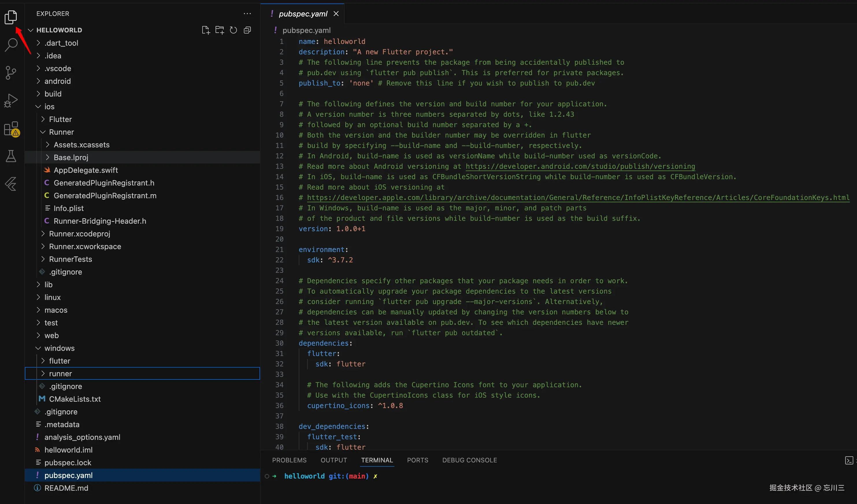Expand the windows runner folder

60,373
